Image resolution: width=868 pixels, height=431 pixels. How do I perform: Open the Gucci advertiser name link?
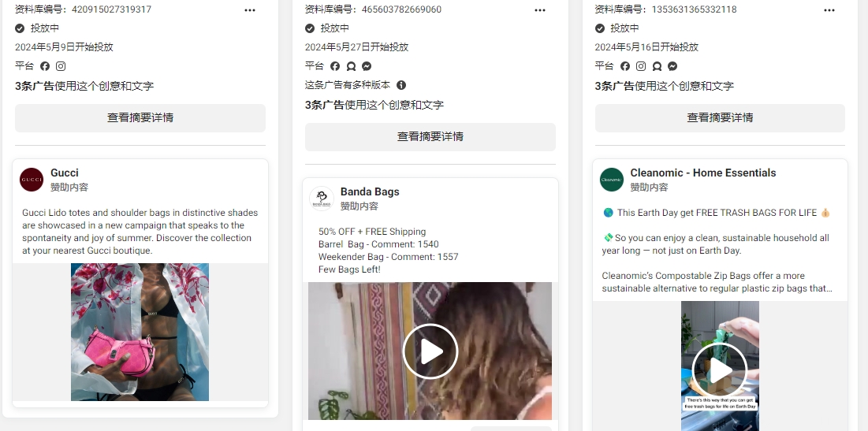point(64,173)
